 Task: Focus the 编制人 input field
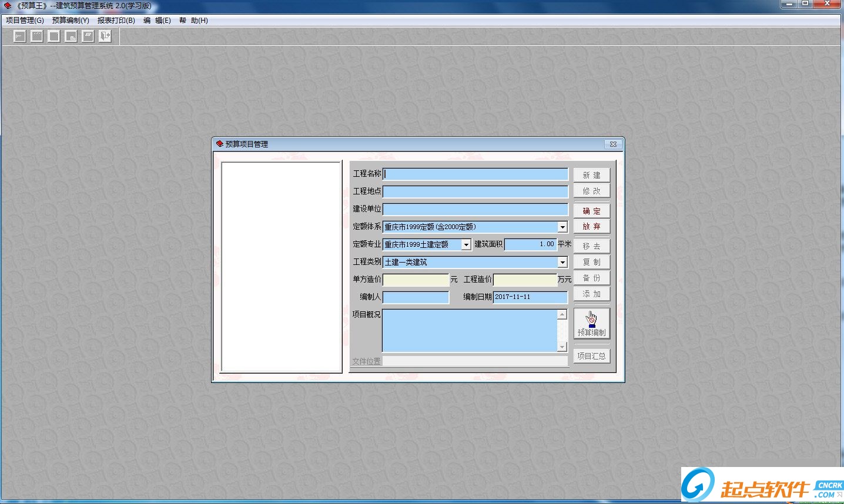416,297
